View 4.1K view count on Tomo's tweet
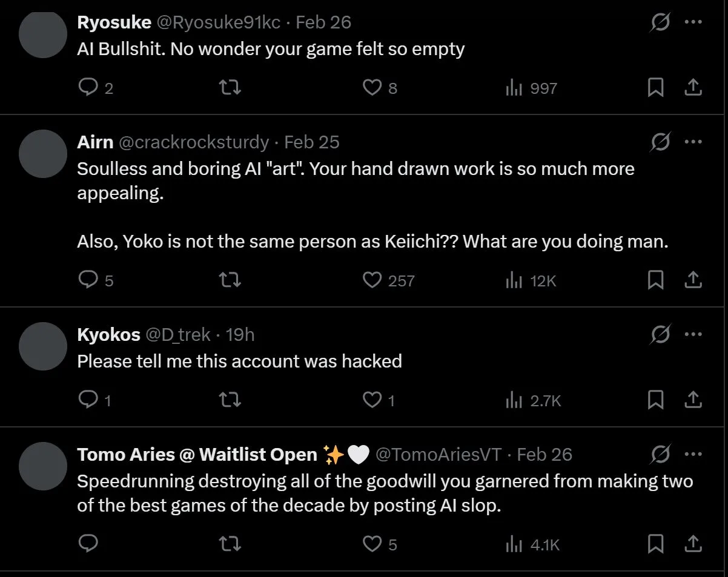Image resolution: width=728 pixels, height=577 pixels. tap(533, 544)
